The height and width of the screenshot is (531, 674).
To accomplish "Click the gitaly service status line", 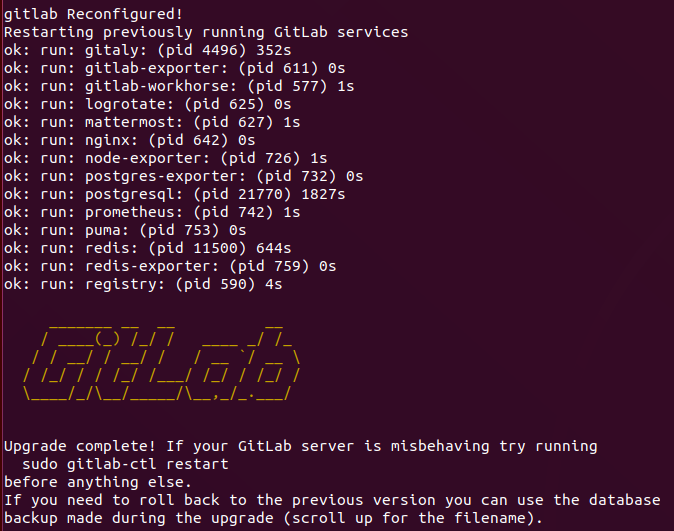I will pyautogui.click(x=147, y=50).
